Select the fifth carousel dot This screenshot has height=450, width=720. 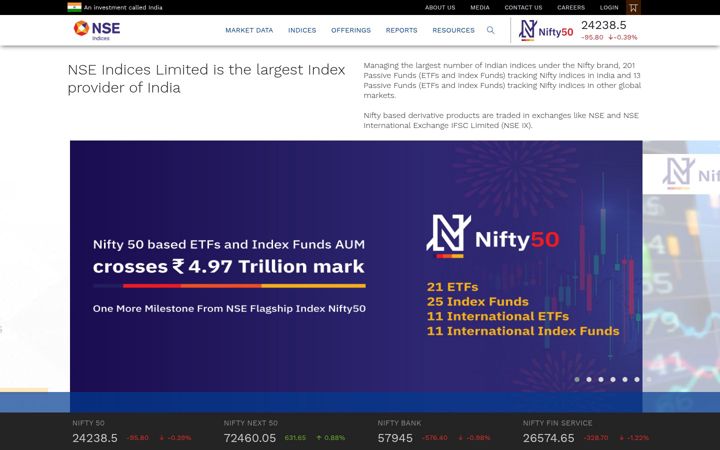tap(624, 379)
